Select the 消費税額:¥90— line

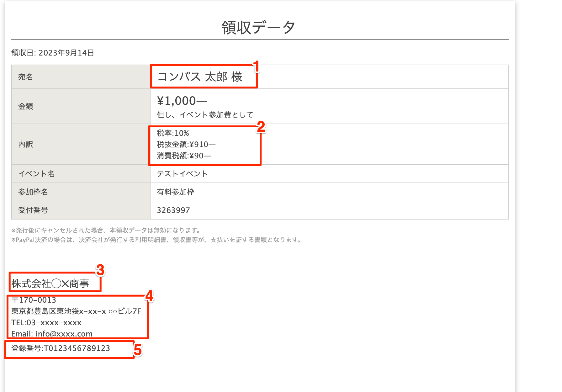184,156
